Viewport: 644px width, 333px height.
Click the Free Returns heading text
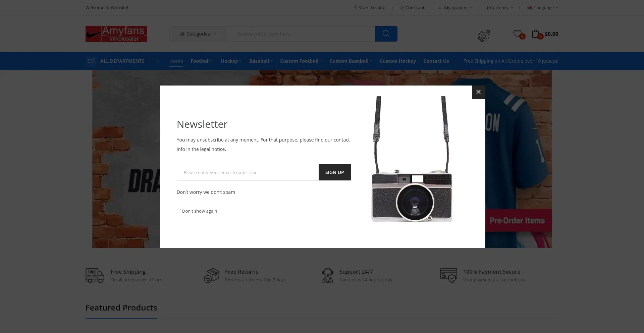point(241,272)
